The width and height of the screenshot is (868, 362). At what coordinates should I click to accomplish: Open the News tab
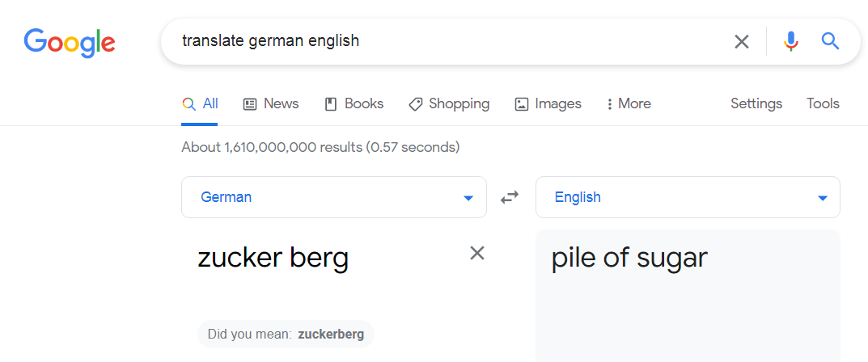(271, 104)
